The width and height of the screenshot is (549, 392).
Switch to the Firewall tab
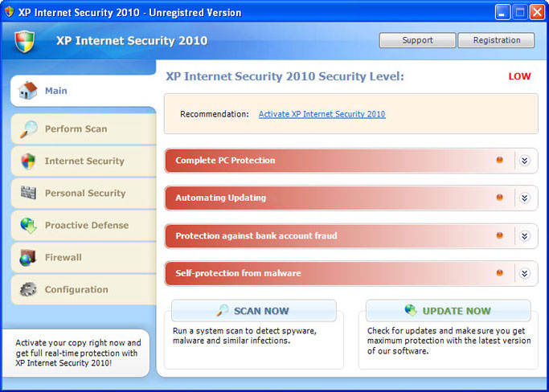[84, 258]
